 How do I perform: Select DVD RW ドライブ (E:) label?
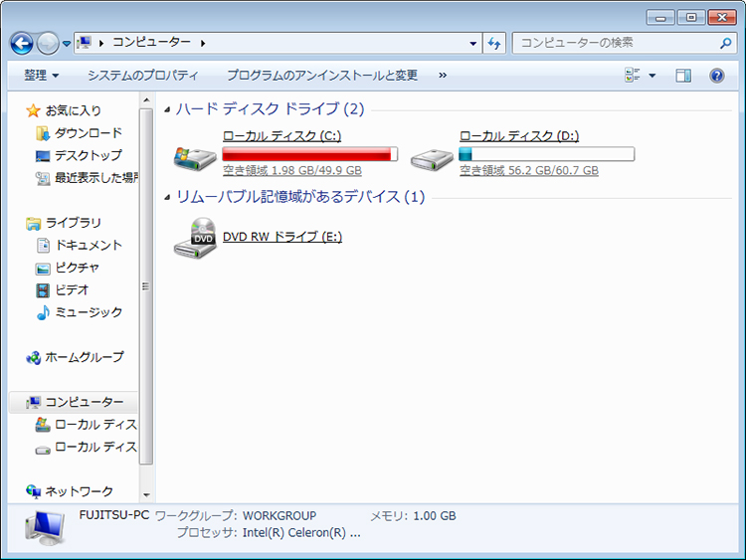tap(282, 237)
